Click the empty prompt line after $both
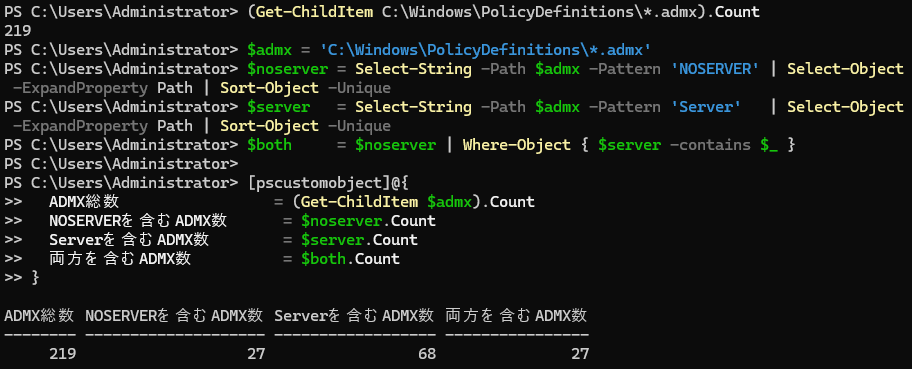Screen dimensions: 912x369 pos(121,164)
